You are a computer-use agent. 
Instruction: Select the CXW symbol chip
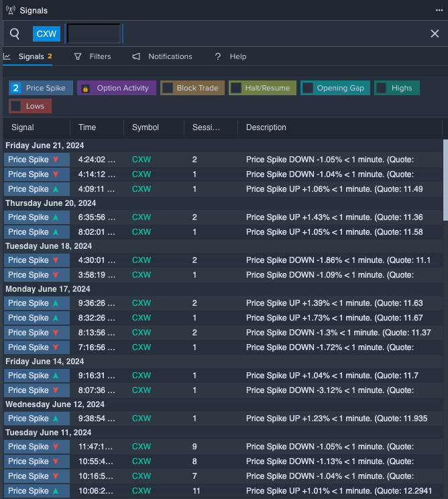[46, 34]
